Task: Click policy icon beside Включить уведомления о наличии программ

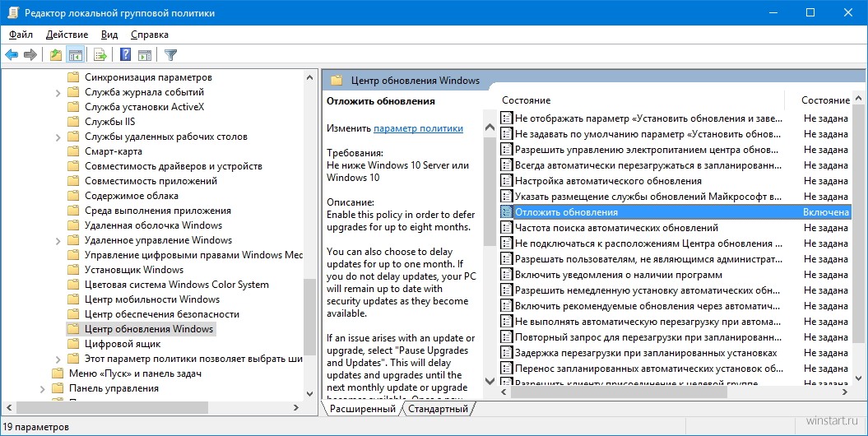Action: coord(506,275)
